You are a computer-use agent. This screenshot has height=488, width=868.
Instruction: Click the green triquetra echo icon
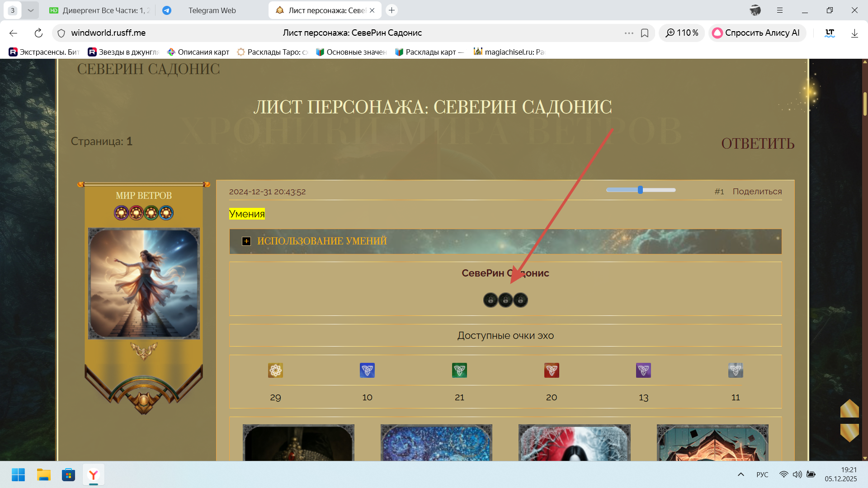point(459,371)
